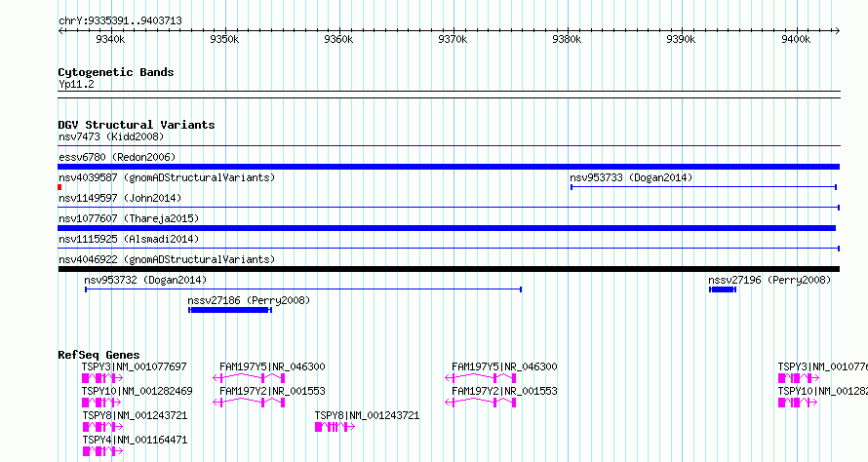Click the TSPY4|NM_001164471 gene label
This screenshot has width=868, height=462.
[x=135, y=440]
